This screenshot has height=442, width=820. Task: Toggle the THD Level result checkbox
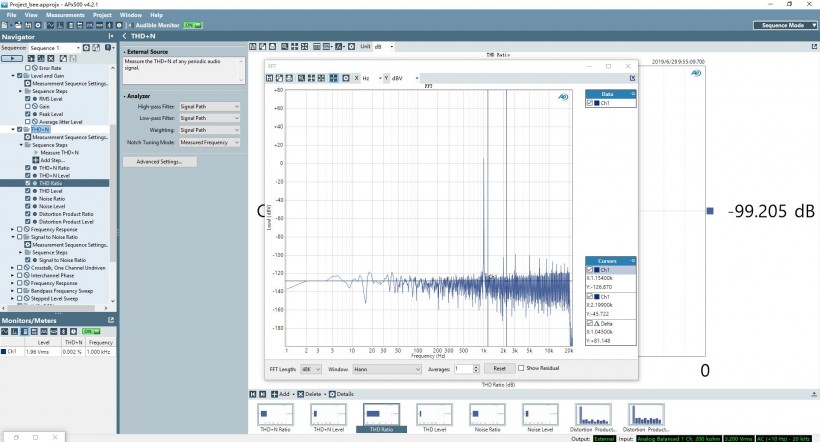[28, 191]
